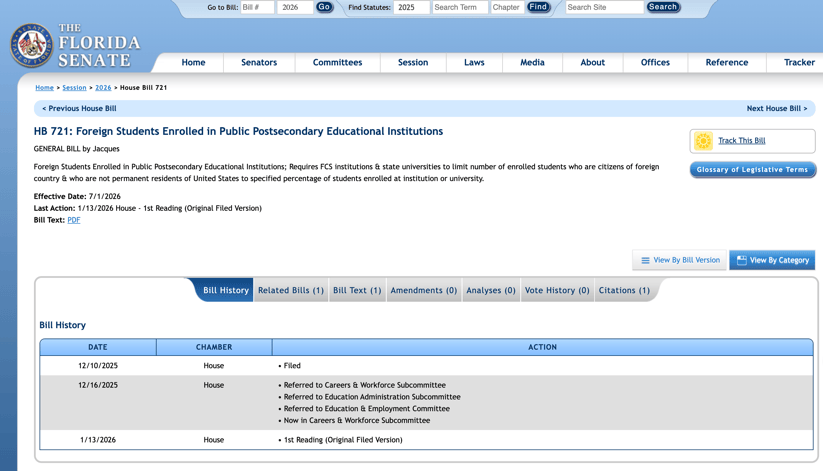This screenshot has width=823, height=471.
Task: Click the Bill # input field
Action: (257, 7)
